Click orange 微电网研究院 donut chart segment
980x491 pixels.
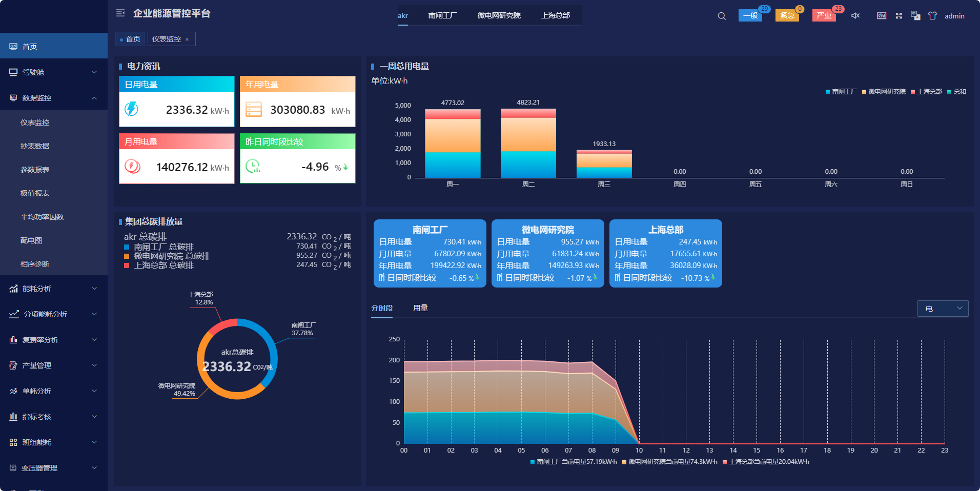pos(210,383)
